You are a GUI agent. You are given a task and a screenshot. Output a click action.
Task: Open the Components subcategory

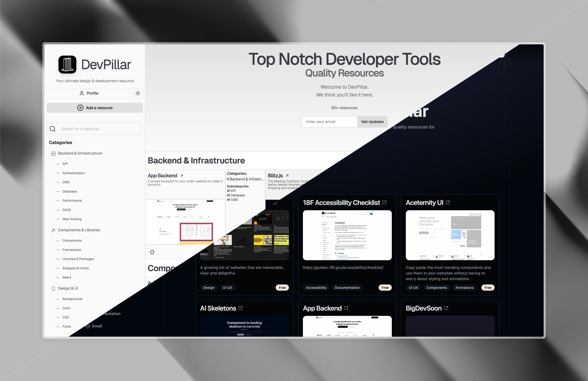[72, 240]
